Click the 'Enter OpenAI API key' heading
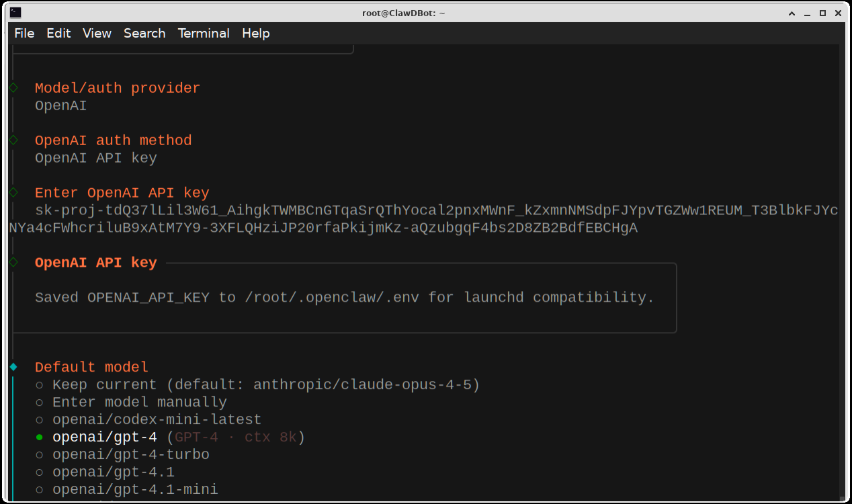The height and width of the screenshot is (504, 852). coord(122,193)
